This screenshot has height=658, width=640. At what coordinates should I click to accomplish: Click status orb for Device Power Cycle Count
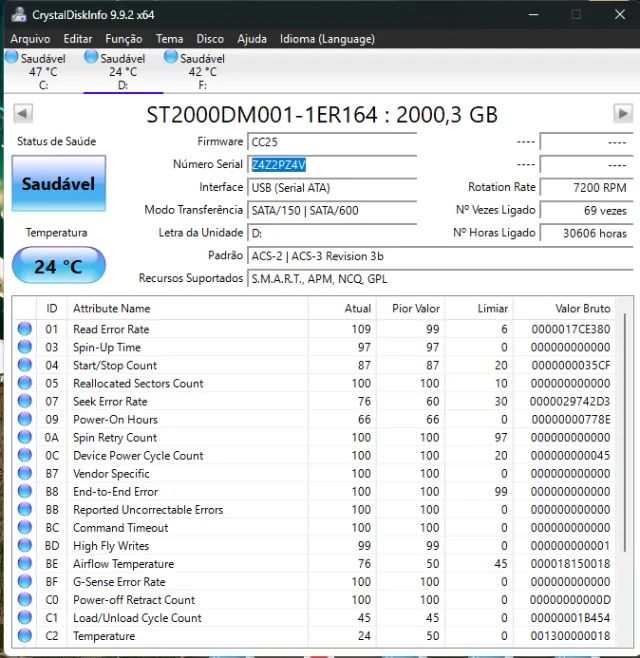(25, 455)
